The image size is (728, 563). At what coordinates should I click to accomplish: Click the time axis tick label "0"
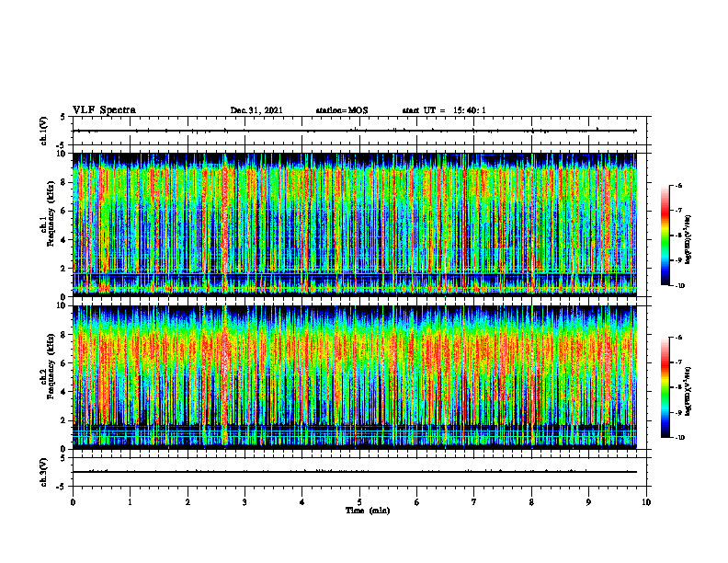click(73, 502)
